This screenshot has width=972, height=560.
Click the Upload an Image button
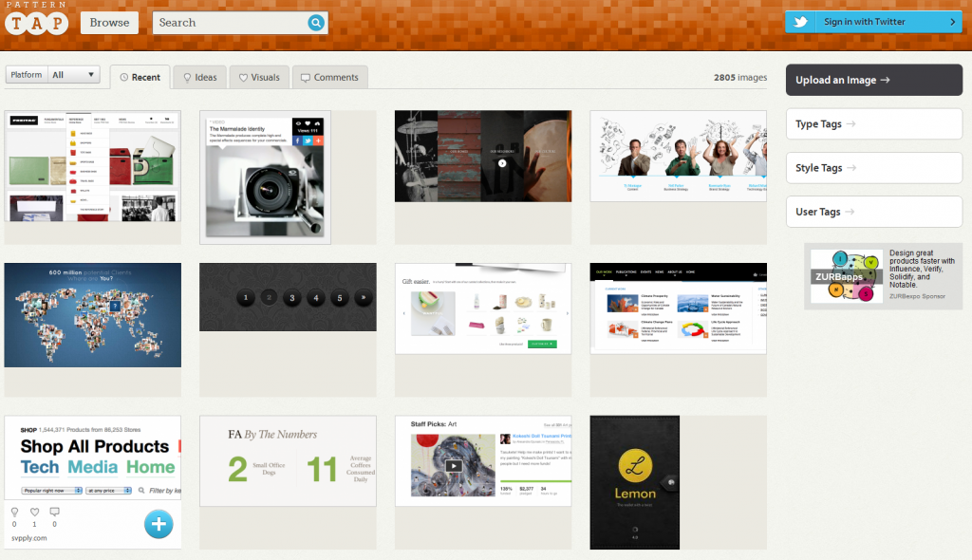(874, 80)
